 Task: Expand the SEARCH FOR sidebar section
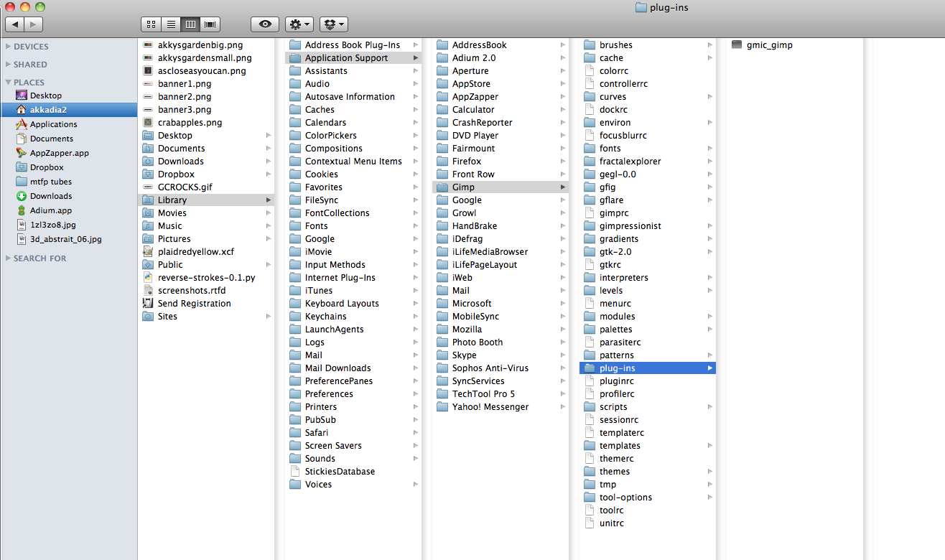8,258
